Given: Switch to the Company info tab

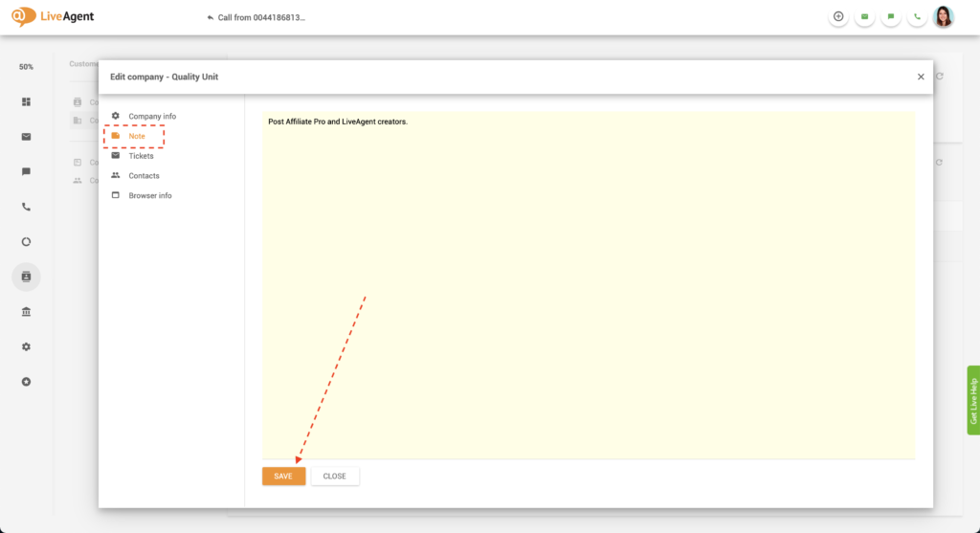Looking at the screenshot, I should [x=151, y=116].
